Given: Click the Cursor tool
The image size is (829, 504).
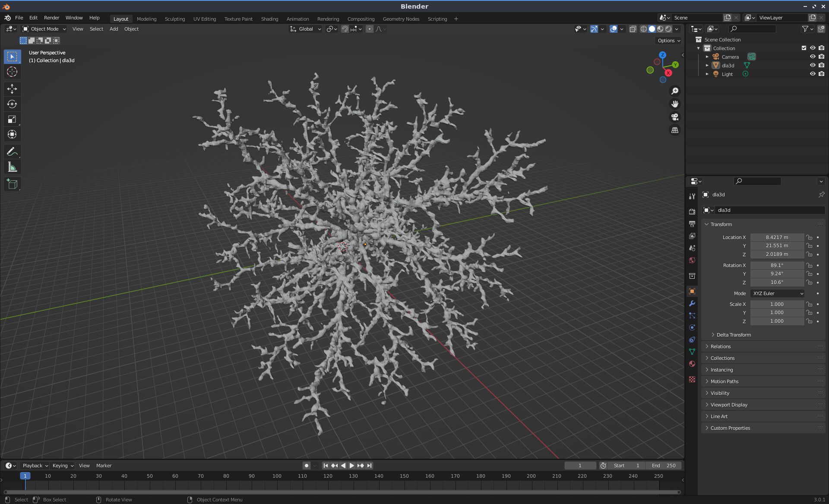Looking at the screenshot, I should [x=12, y=72].
